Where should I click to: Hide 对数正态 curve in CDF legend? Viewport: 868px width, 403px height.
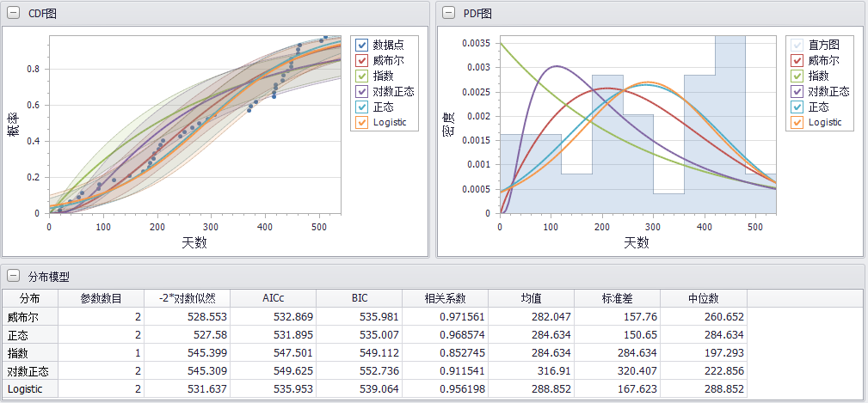362,92
